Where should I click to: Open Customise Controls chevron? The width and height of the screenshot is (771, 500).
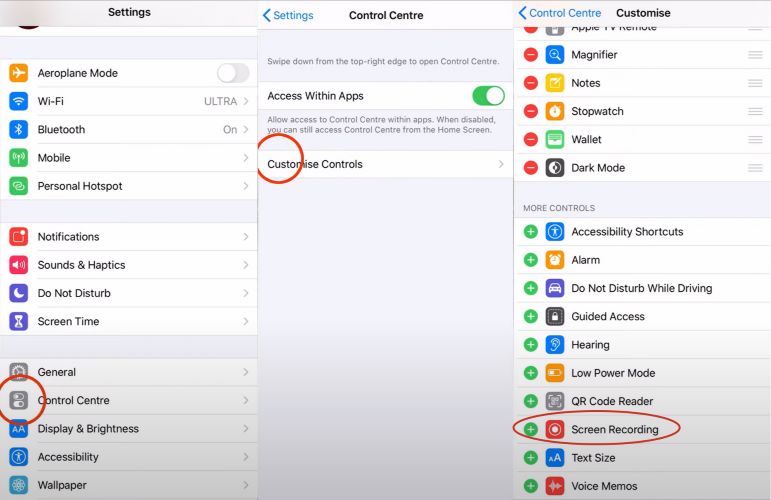pyautogui.click(x=501, y=164)
